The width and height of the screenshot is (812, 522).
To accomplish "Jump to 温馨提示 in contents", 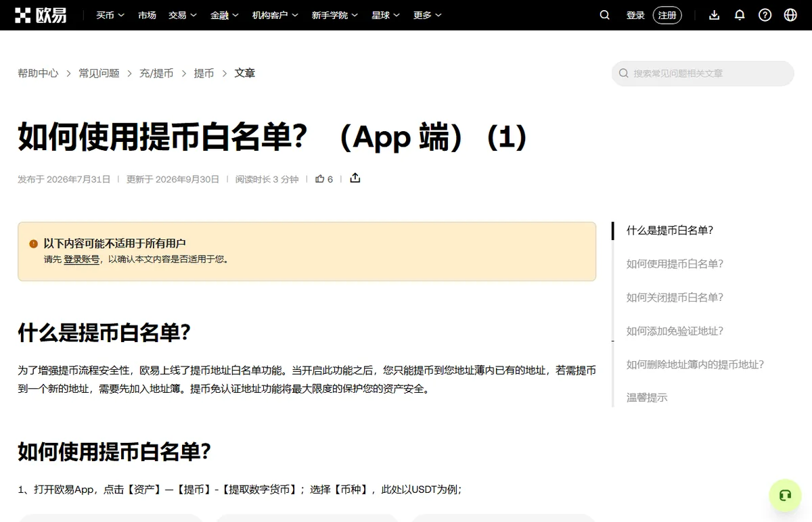I will coord(647,398).
